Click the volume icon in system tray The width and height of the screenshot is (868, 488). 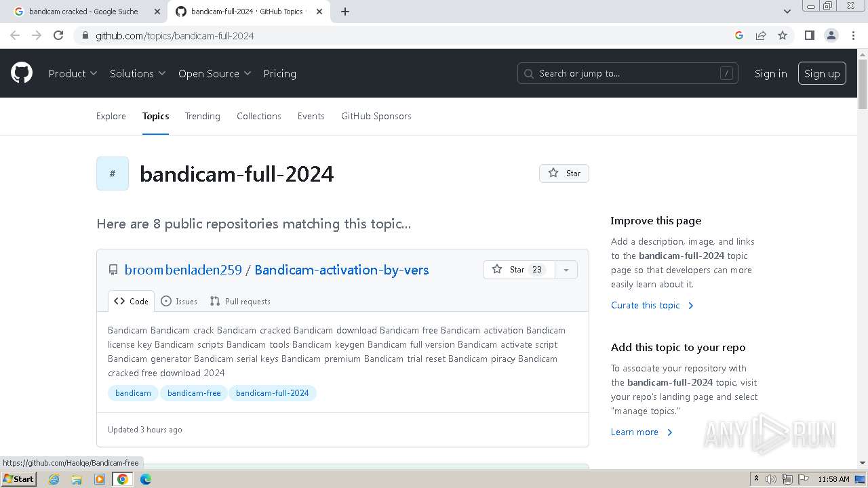coord(771,479)
